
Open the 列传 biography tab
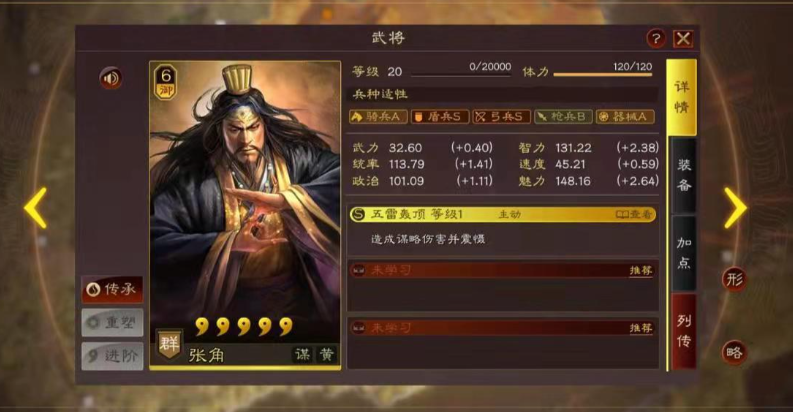[683, 332]
